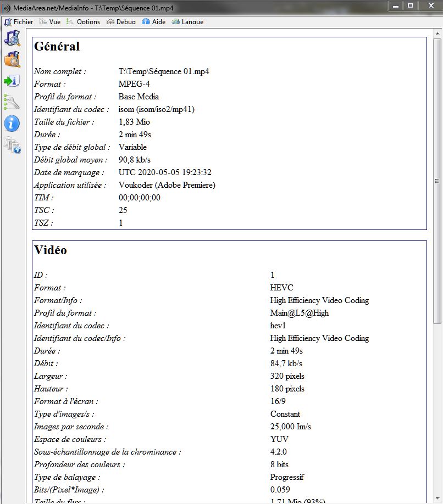Click the 'Taille du fichier :' label
Viewport: 443px width, 504px height.
click(64, 122)
